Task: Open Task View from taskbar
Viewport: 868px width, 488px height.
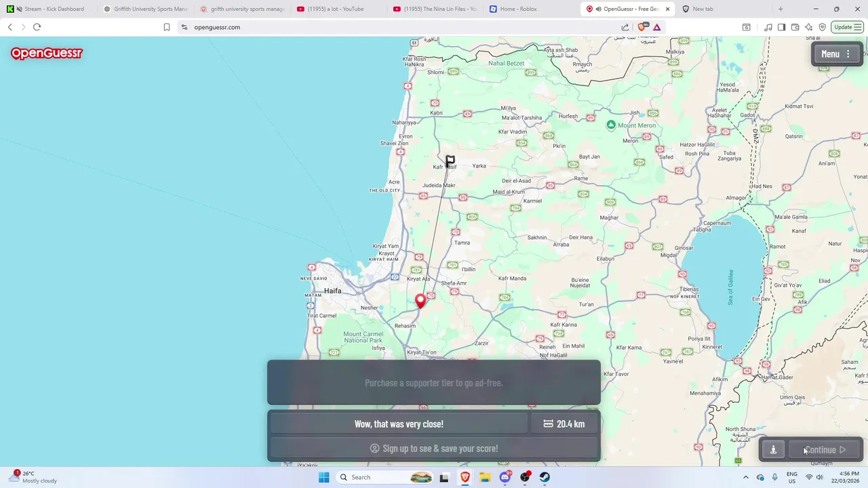Action: pos(444,477)
